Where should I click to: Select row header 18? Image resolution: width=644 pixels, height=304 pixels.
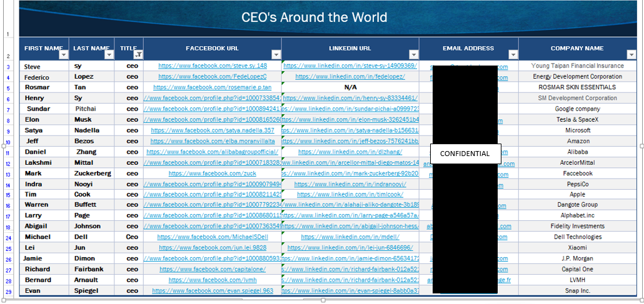8,227
